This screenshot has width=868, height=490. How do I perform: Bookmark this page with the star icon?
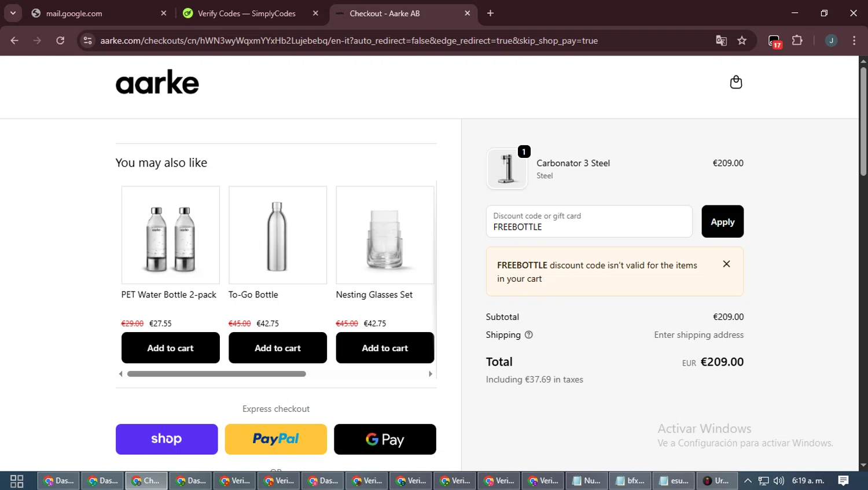(742, 40)
